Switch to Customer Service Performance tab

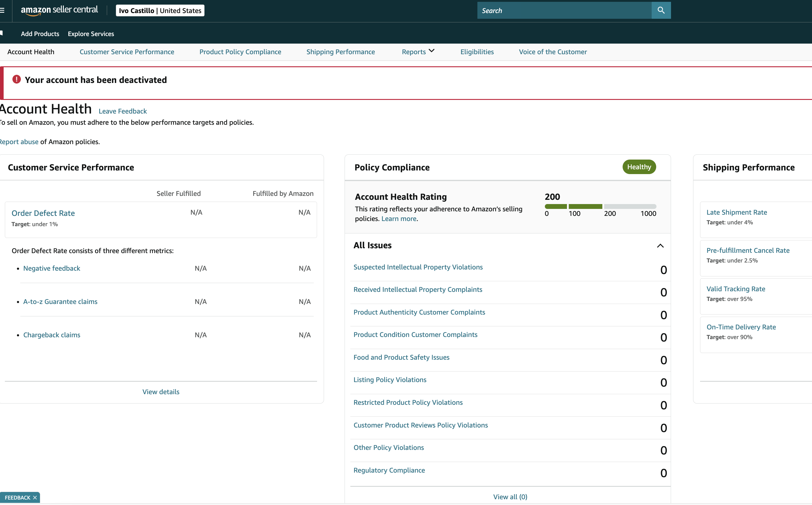pos(127,52)
